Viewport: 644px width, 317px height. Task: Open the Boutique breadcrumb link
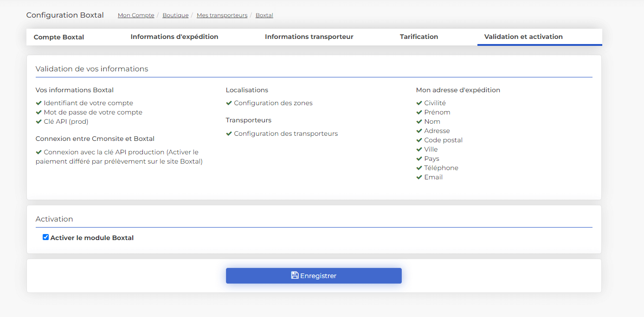pos(175,15)
